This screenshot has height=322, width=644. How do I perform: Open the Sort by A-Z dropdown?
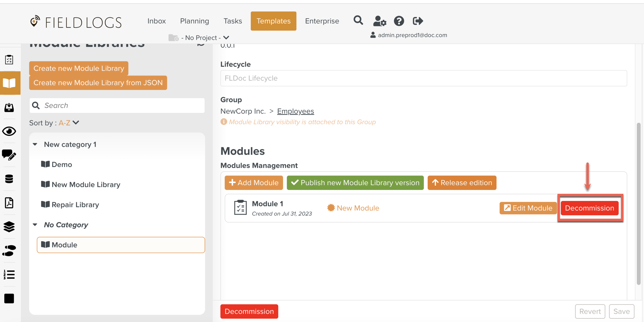click(x=69, y=123)
